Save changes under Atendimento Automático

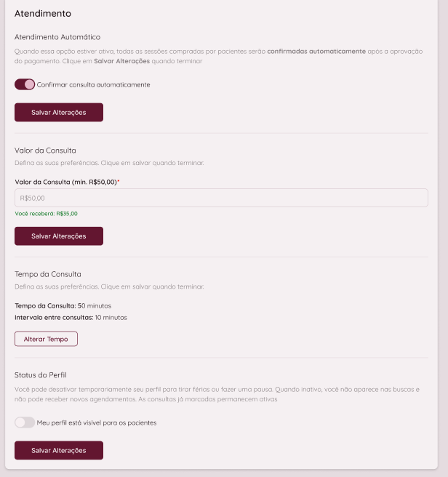[59, 112]
